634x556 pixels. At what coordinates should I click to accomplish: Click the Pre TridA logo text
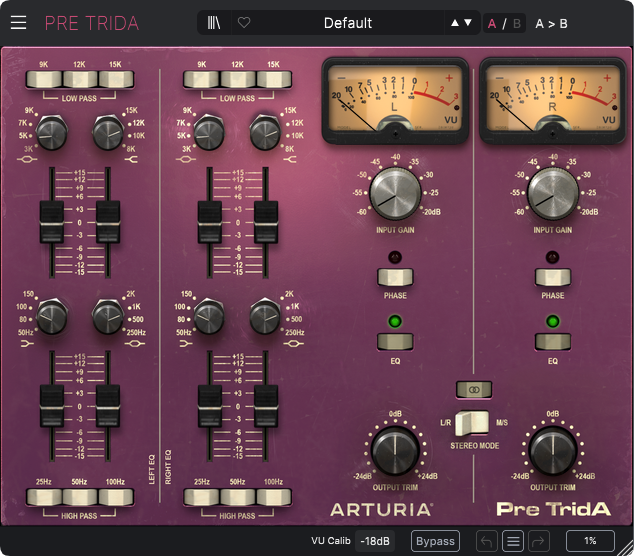[554, 509]
